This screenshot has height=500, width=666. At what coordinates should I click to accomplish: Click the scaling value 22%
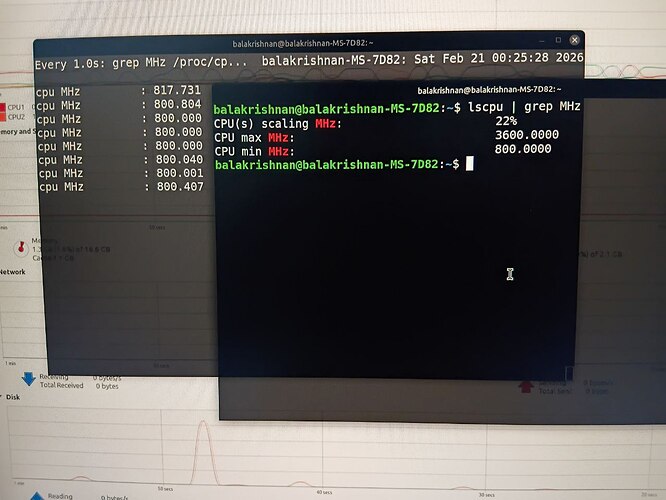coord(506,121)
